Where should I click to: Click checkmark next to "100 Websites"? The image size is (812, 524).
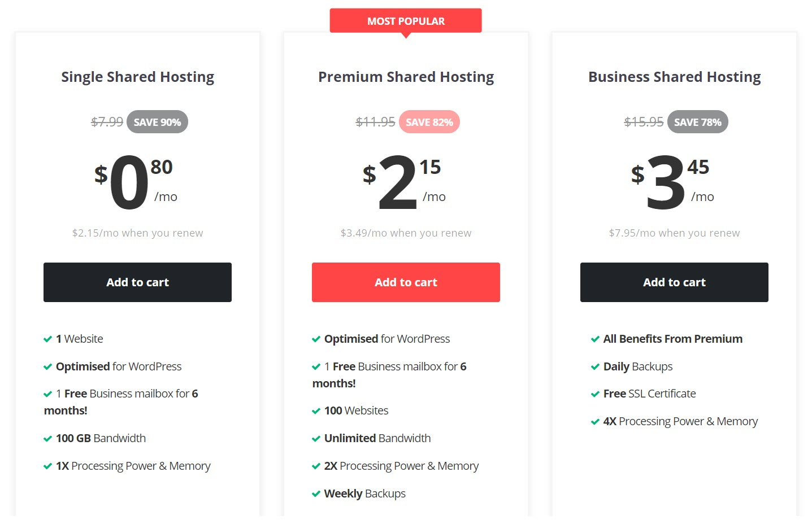click(x=316, y=411)
